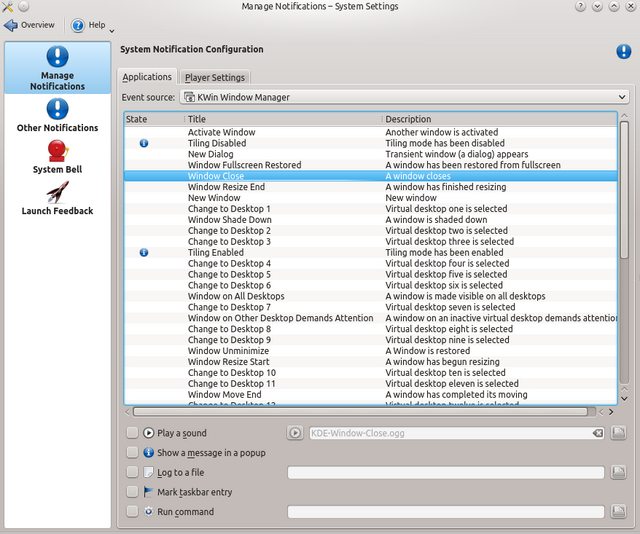Select the New Dialog event

[371, 154]
